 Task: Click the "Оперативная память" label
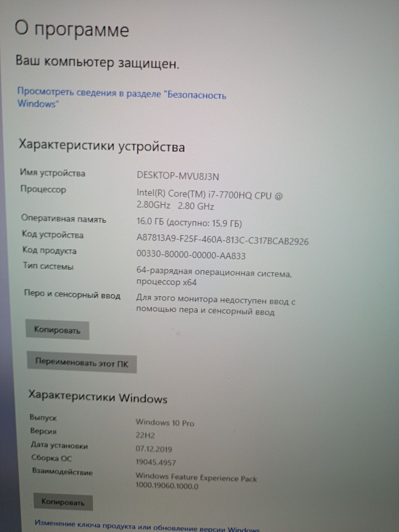[x=64, y=219]
